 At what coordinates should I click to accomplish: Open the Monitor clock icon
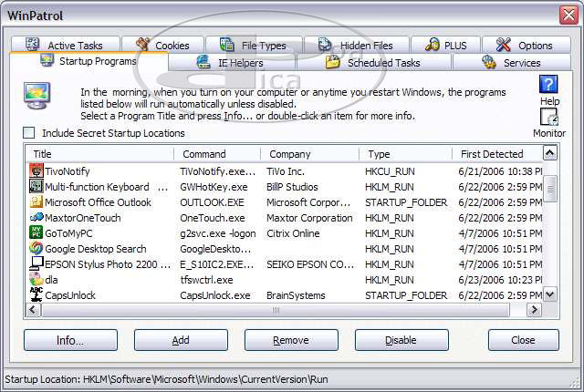pyautogui.click(x=548, y=118)
